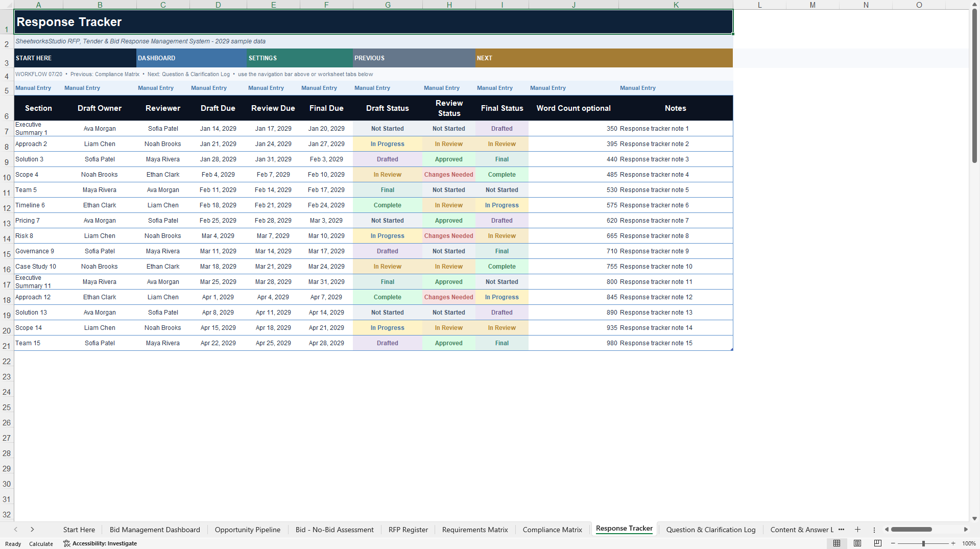Click the zoom out minus icon

point(893,543)
